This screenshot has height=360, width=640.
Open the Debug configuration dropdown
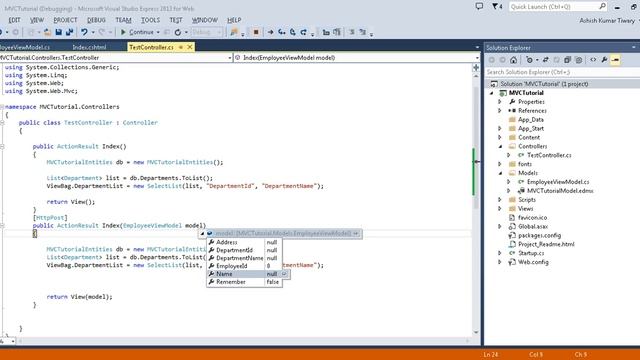[207, 32]
